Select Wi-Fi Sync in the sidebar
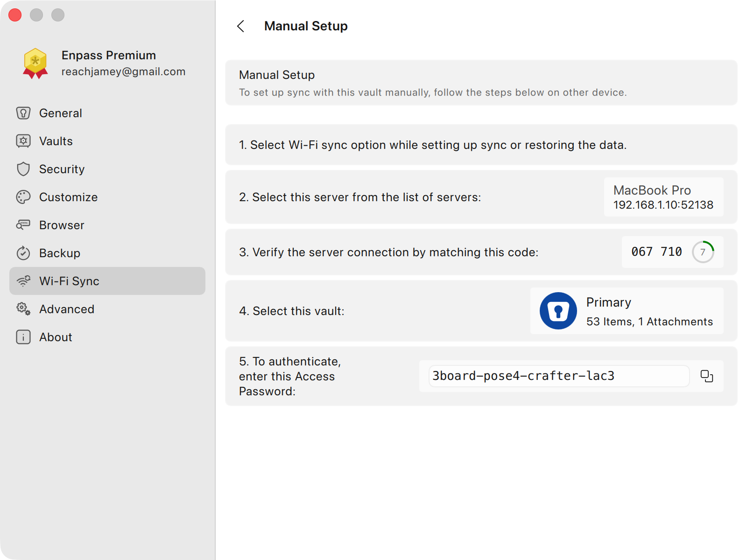 (107, 281)
